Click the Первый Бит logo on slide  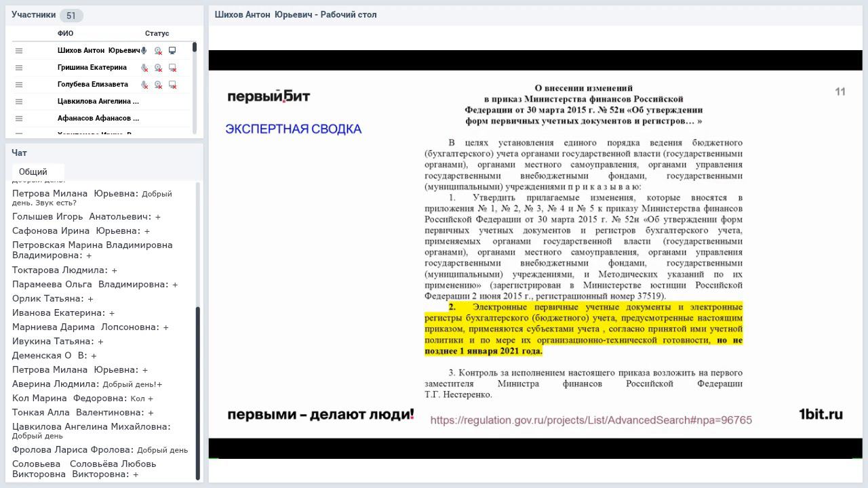click(269, 97)
